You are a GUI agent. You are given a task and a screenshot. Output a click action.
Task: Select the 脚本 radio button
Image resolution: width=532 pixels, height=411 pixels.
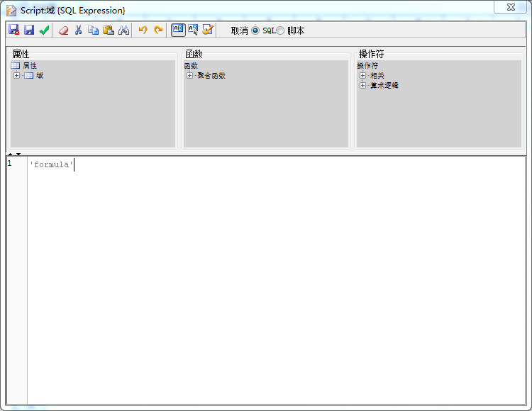click(280, 31)
